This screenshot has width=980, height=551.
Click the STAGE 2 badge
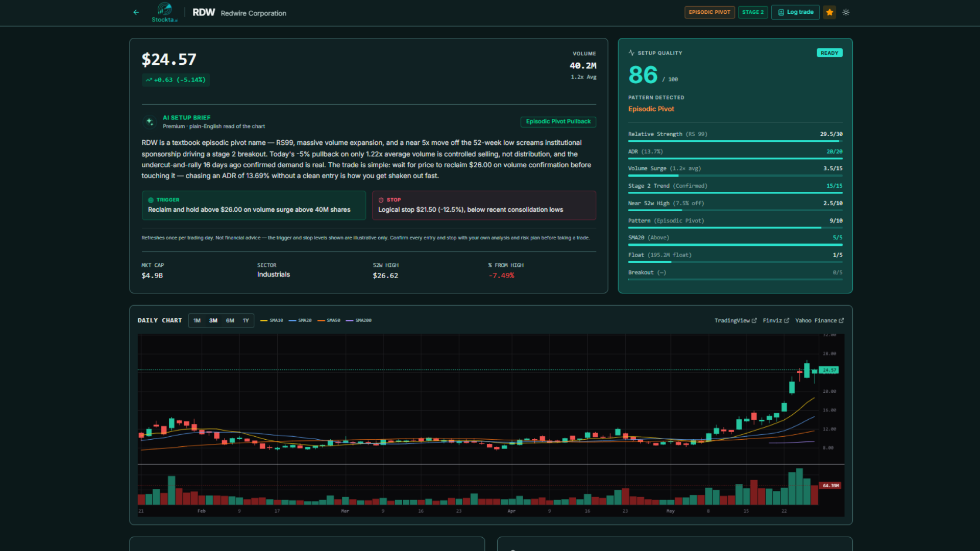tap(753, 12)
